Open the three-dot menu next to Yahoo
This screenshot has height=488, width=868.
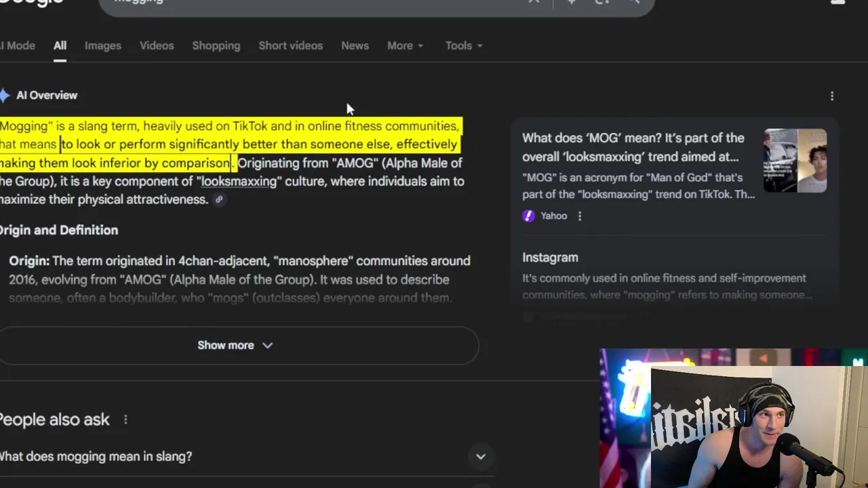[580, 216]
